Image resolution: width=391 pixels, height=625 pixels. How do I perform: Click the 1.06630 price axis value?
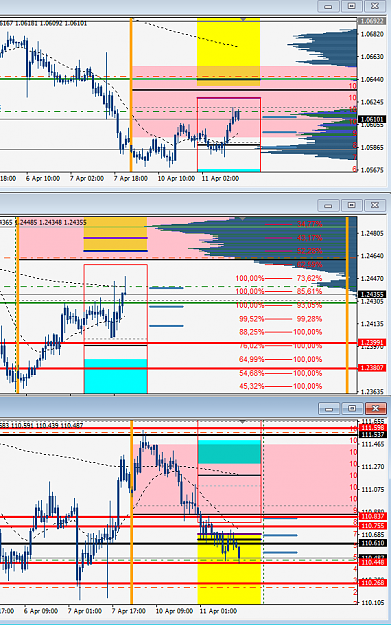coord(372,57)
